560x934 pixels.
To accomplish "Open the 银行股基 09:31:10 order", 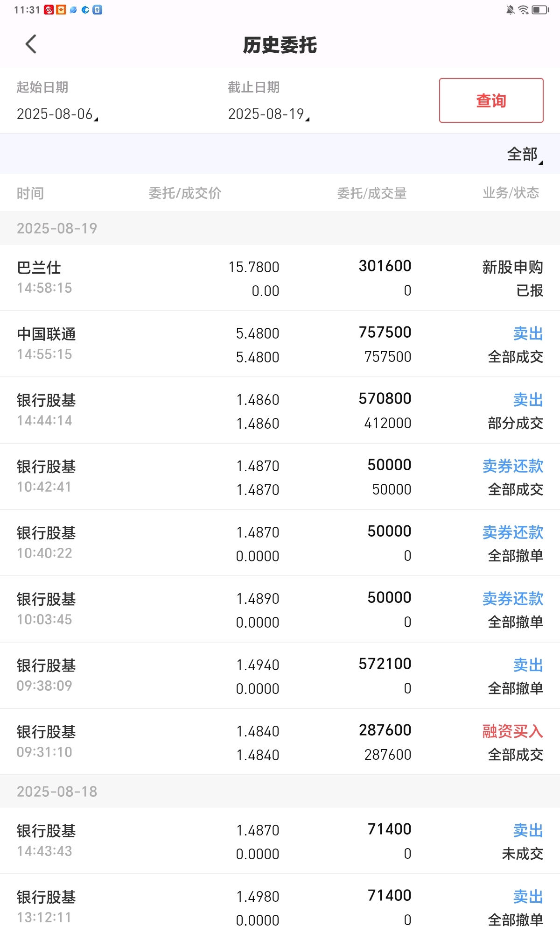I will (280, 742).
